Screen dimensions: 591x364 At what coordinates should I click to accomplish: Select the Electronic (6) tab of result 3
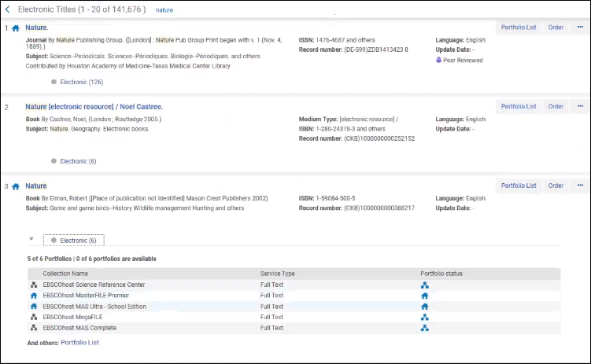74,240
